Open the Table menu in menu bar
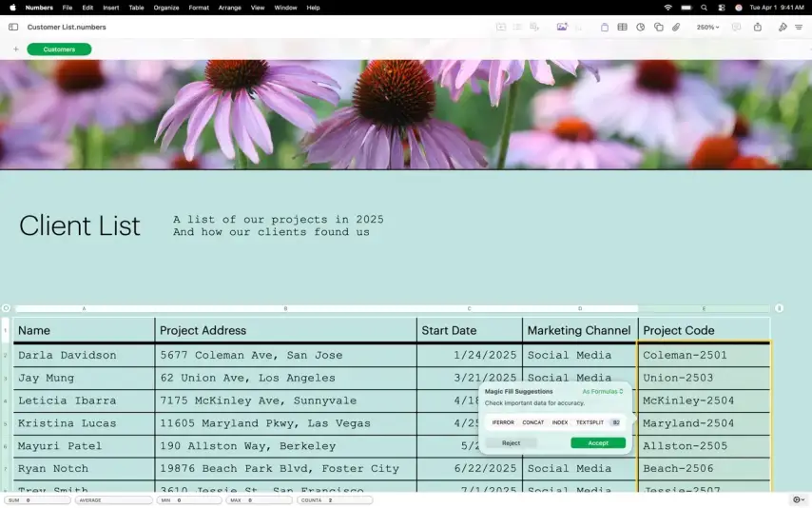Viewport: 812px width, 508px height. tap(136, 8)
